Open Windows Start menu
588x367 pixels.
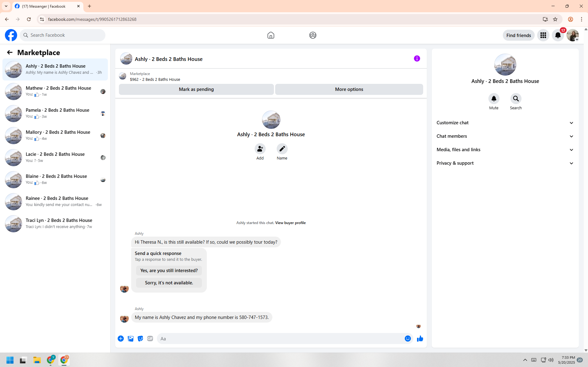pos(10,360)
